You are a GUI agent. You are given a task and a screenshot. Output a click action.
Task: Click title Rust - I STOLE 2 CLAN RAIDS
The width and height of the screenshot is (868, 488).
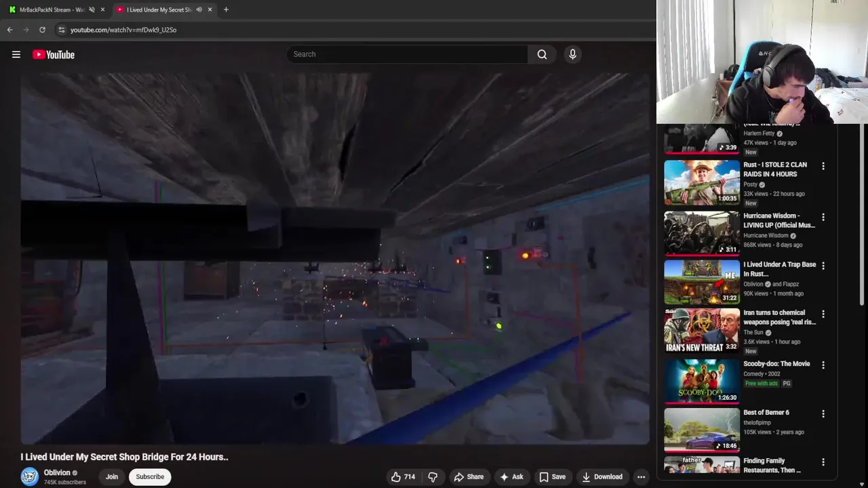[775, 169]
